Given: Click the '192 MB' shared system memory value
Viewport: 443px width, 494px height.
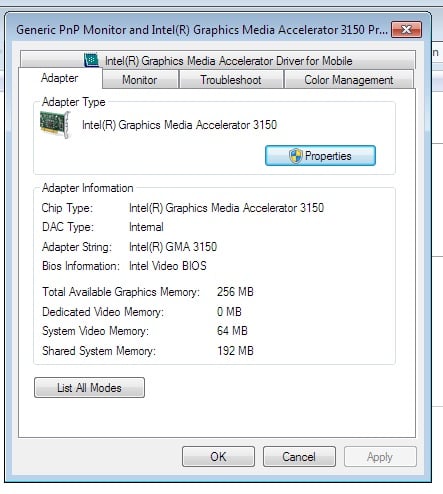Looking at the screenshot, I should click(x=235, y=351).
